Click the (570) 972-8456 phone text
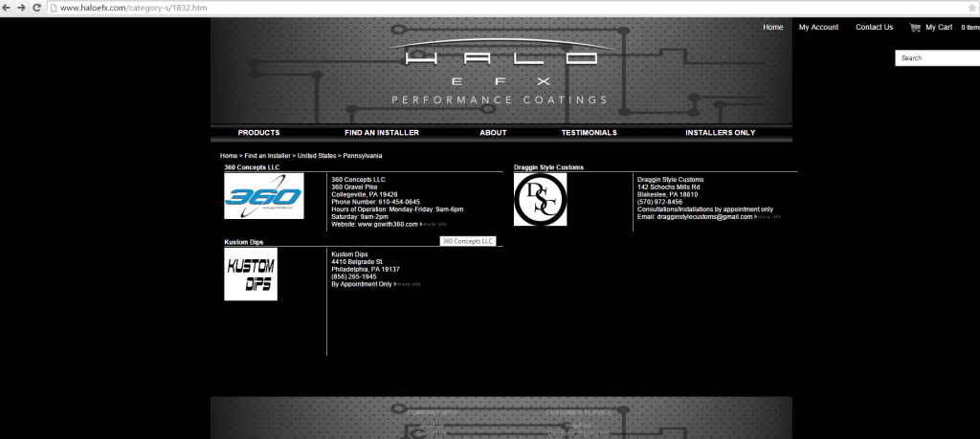The width and height of the screenshot is (980, 439). click(x=660, y=202)
